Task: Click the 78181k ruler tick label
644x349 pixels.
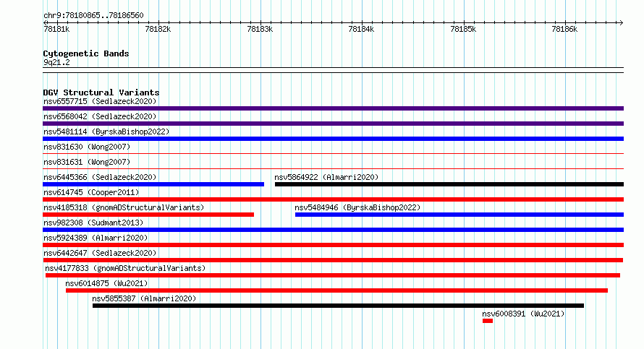Action: [56, 29]
